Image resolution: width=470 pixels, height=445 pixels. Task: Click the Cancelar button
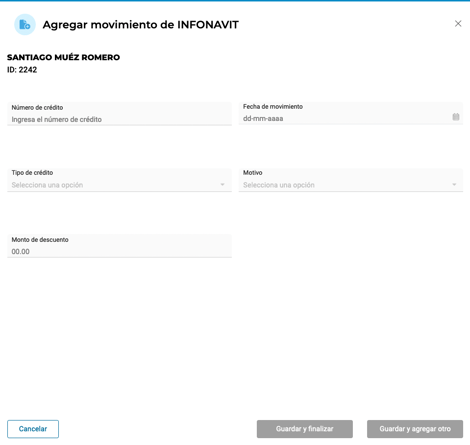coord(33,429)
